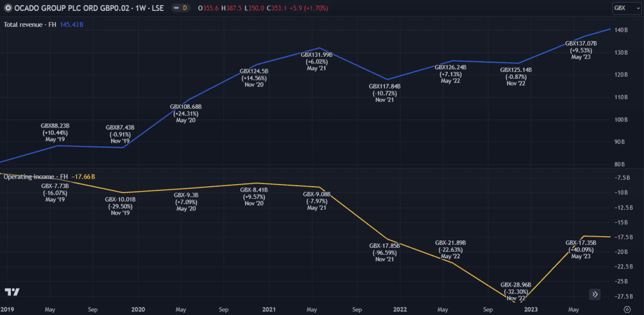Click the TradingView logo icon
Viewport: 644px width, 315px height.
12,292
